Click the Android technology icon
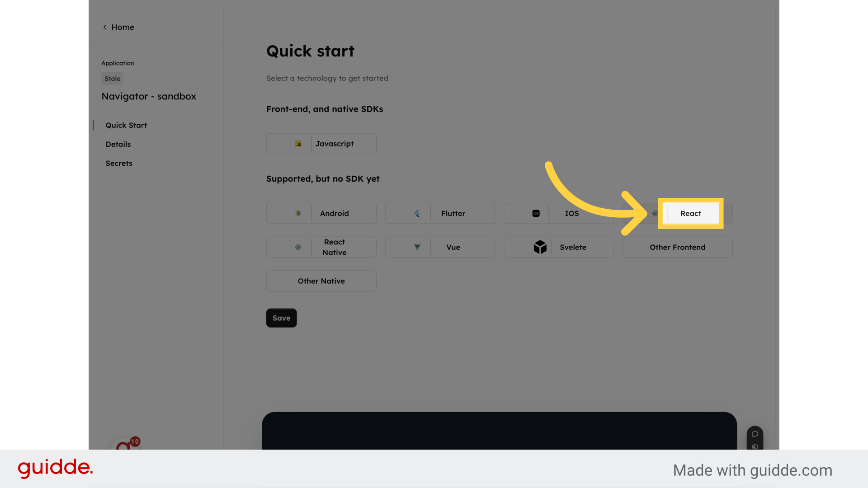Screen dimensions: 868x488 point(298,213)
